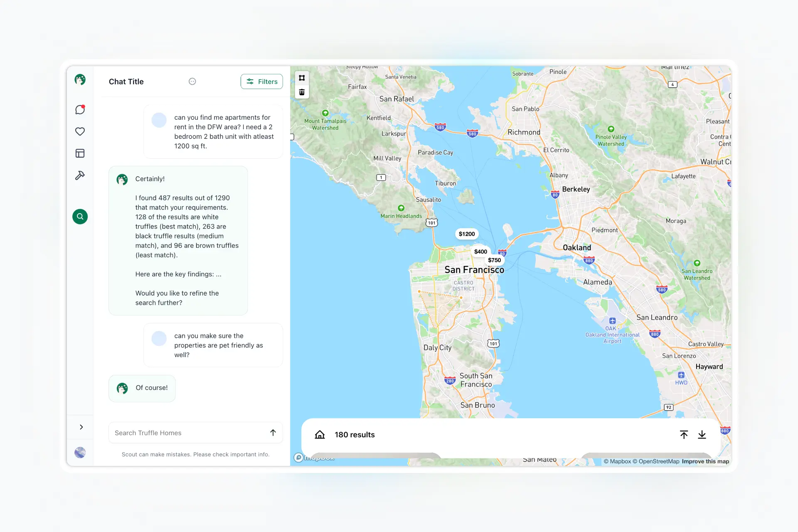The image size is (798, 532).
Task: Expand the sidebar using the chevron arrow
Action: click(81, 427)
